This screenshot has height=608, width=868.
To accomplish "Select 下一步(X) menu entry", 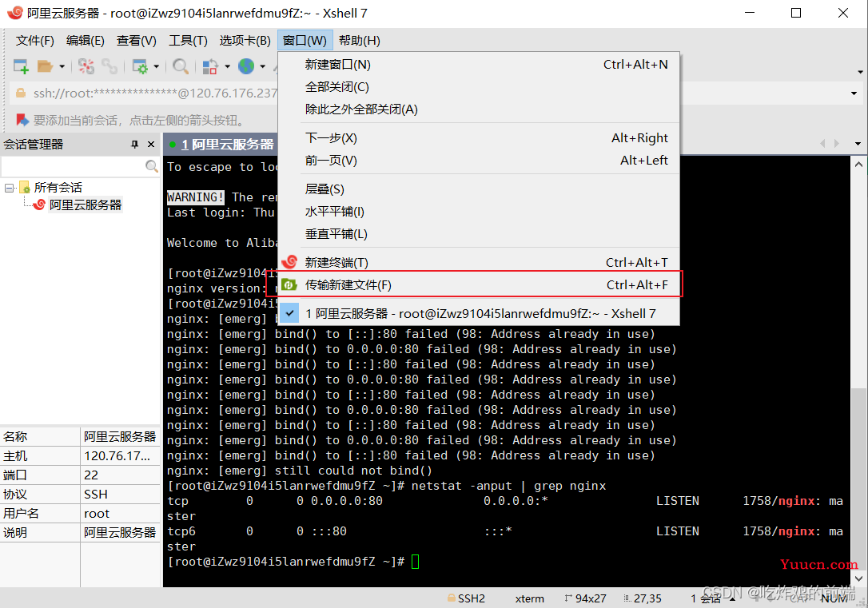I will coord(479,137).
